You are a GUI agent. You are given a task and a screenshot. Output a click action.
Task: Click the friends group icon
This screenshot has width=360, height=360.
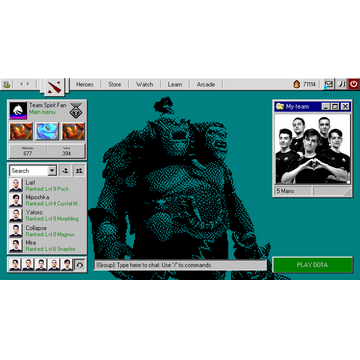point(79,171)
